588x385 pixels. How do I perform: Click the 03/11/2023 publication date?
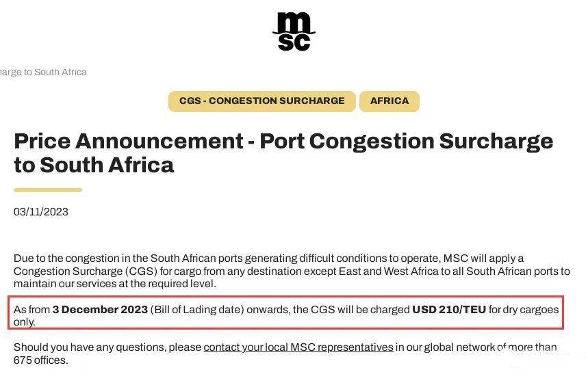coord(41,212)
